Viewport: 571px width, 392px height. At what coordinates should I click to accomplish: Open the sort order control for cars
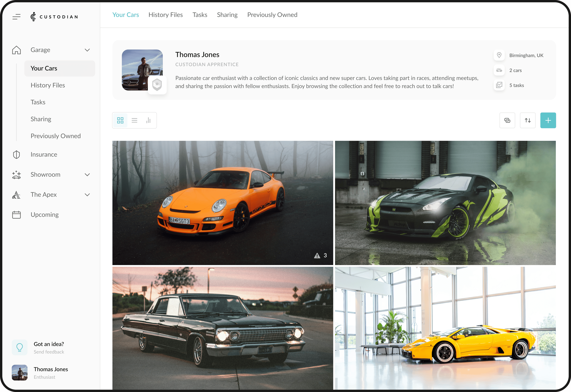tap(528, 120)
